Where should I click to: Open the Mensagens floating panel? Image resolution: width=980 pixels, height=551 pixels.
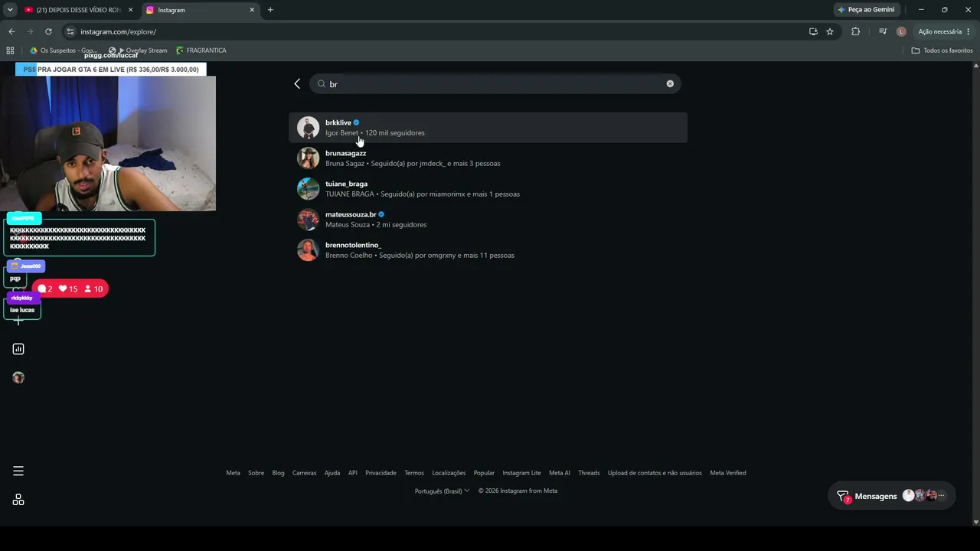pyautogui.click(x=892, y=496)
